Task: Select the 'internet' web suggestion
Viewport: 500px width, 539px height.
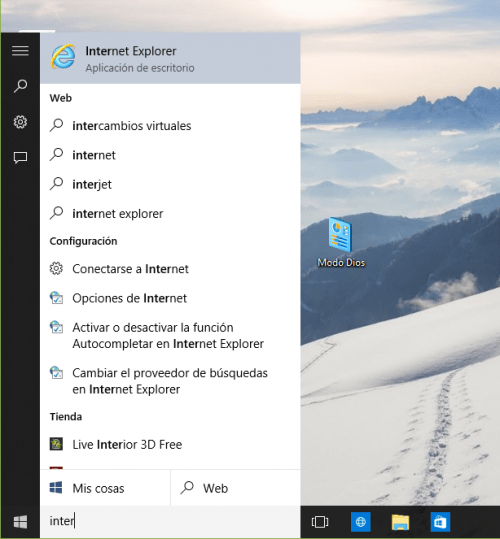Action: 170,155
